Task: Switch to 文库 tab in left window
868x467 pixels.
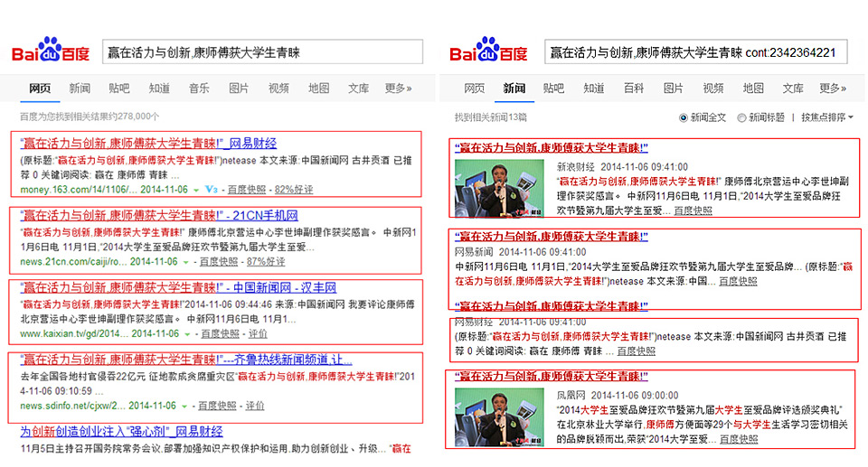Action: click(359, 88)
